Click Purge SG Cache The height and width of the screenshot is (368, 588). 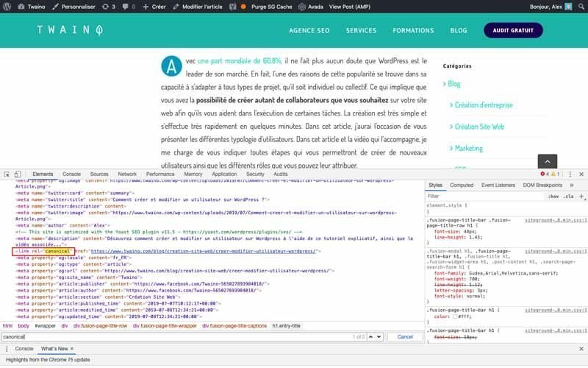coord(271,7)
